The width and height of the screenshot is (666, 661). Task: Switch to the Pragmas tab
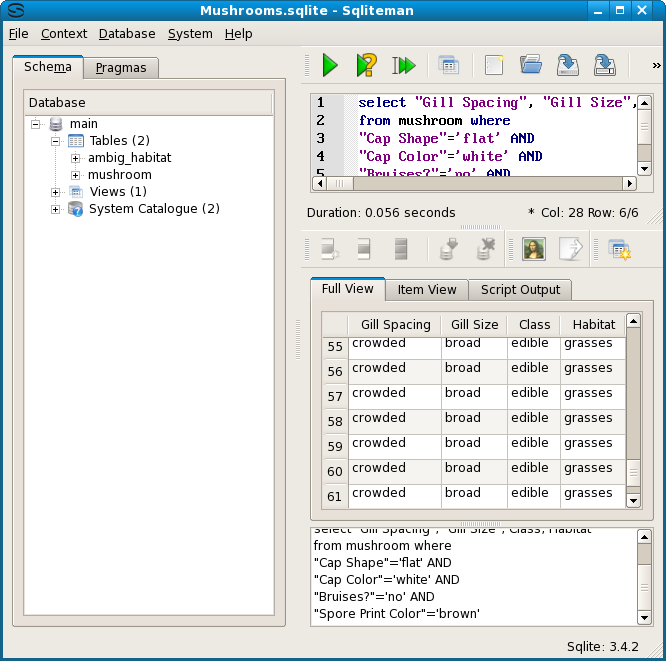pos(121,68)
